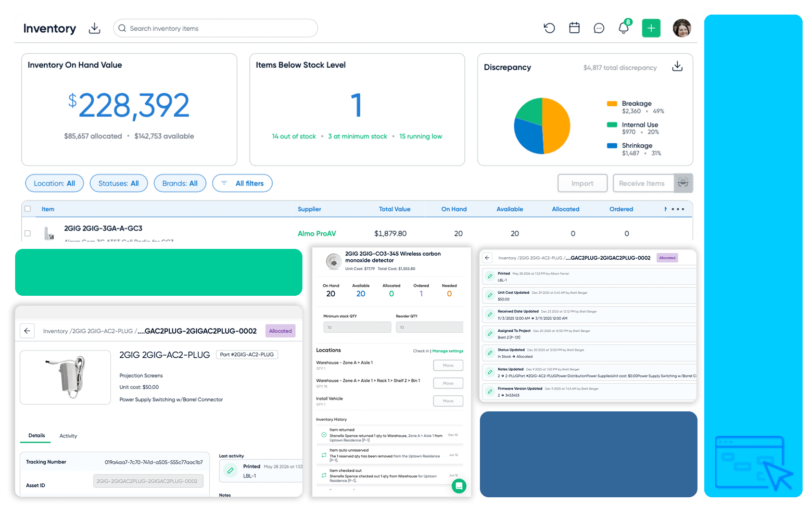Sort by the Ordered column header
The image size is (812, 515).
click(x=621, y=209)
